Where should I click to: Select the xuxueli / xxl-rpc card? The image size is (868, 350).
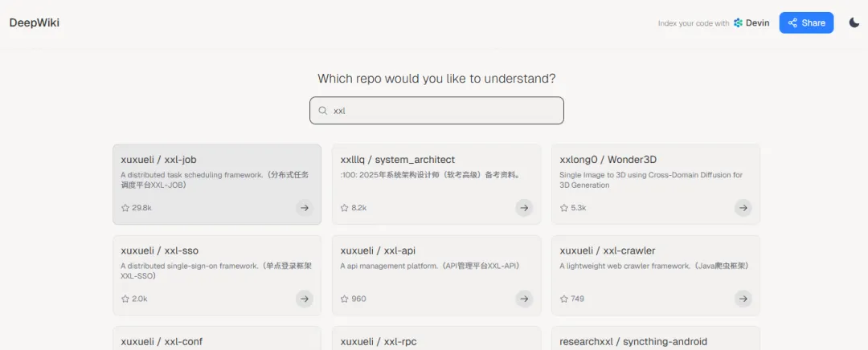(379, 341)
